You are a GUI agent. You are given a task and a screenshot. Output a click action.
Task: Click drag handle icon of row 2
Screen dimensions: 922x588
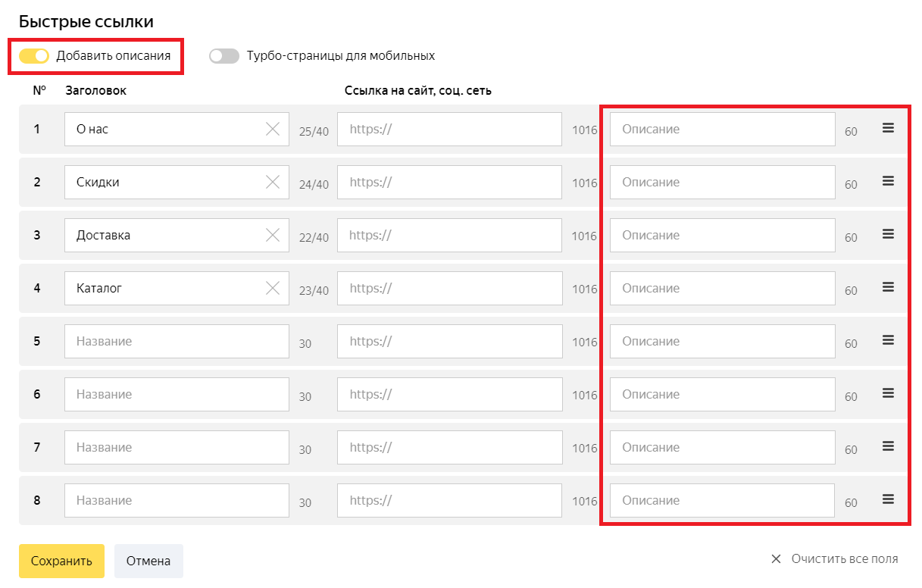[888, 181]
